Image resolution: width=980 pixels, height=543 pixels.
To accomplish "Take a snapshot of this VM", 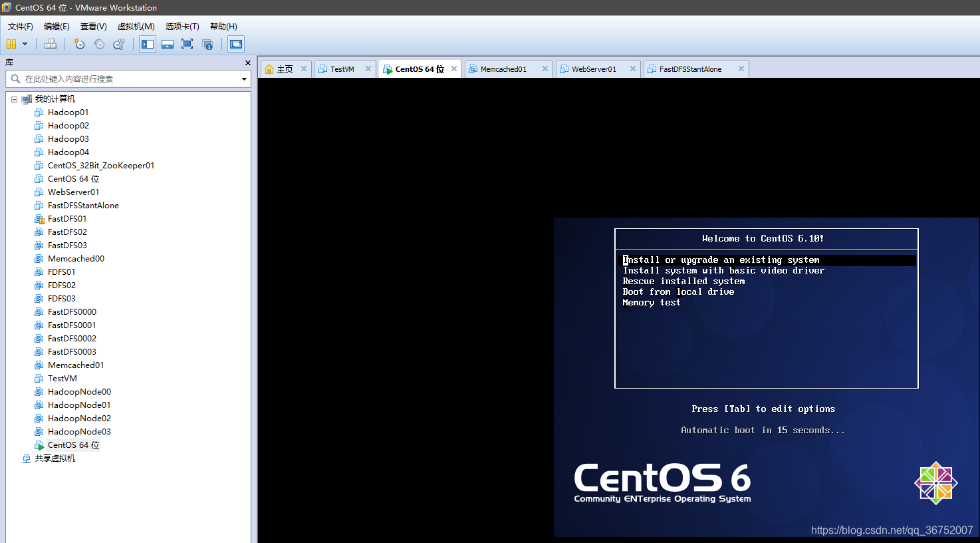I will pos(79,44).
